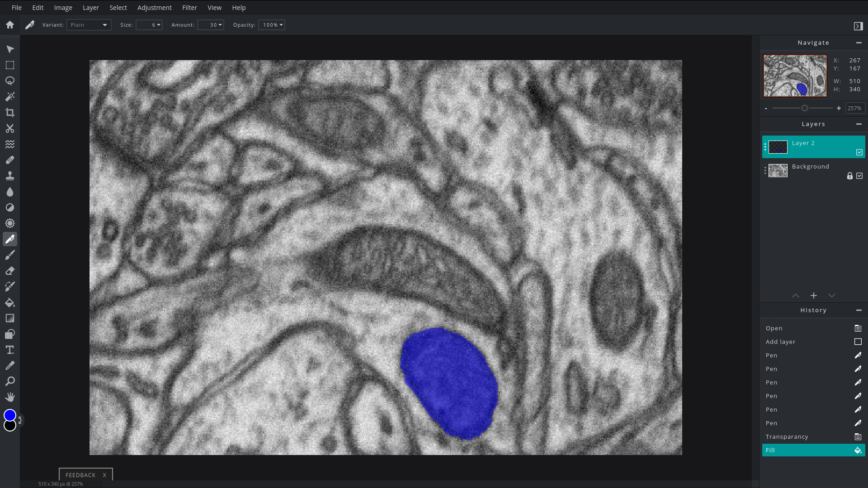Collapse the Layers panel
The image size is (868, 488).
point(859,124)
